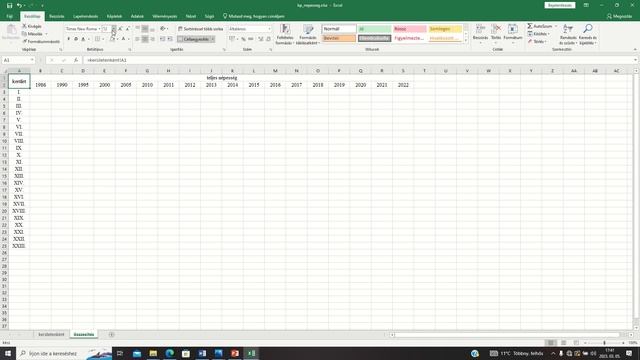640x360 pixels.
Task: Toggle Bold formatting
Action: [x=69, y=39]
